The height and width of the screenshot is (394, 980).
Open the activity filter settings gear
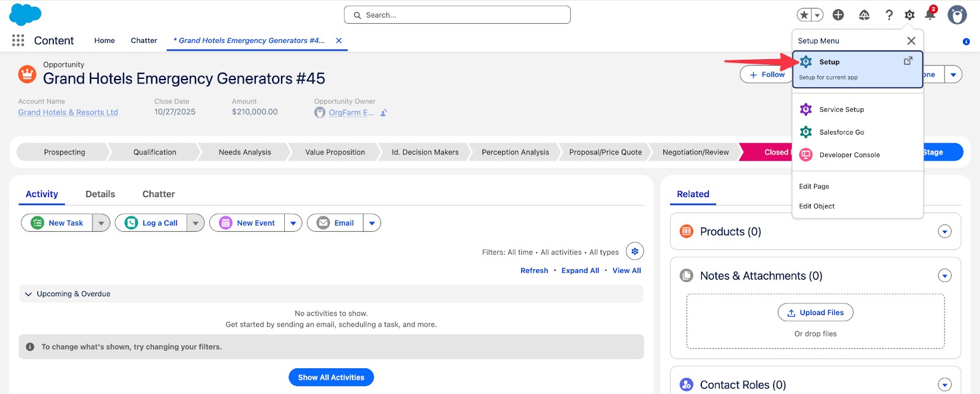point(635,251)
